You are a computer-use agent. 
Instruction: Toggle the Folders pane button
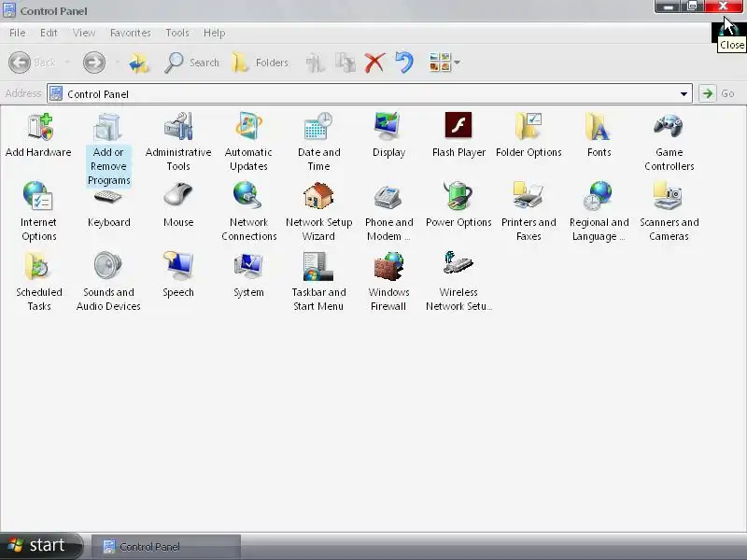[261, 63]
